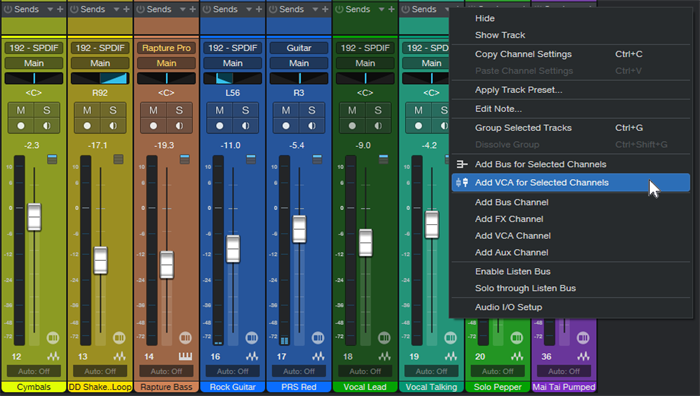Open Sends menu arrow on Cymbals channel
This screenshot has height=396, width=700.
[50, 9]
